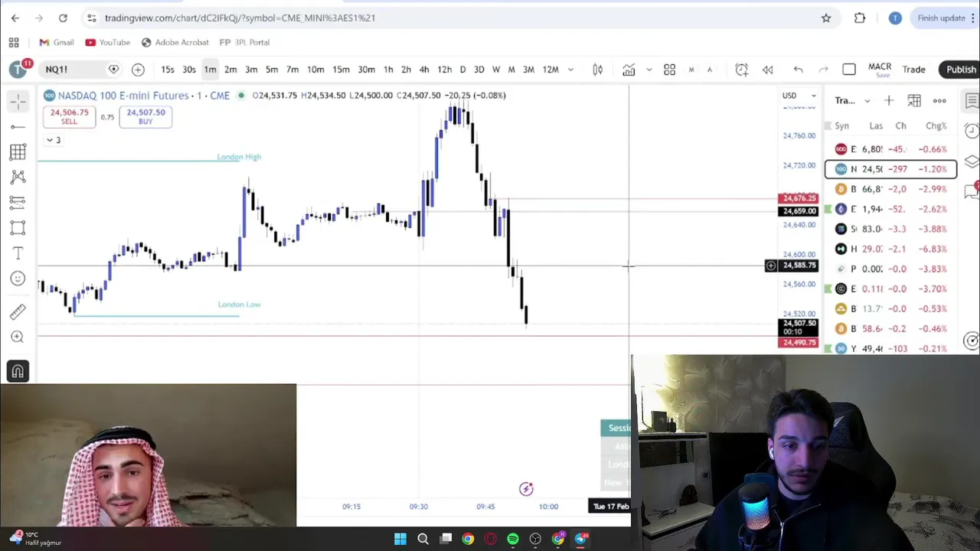Select the 5m timeframe
The image size is (980, 551).
pyautogui.click(x=271, y=70)
